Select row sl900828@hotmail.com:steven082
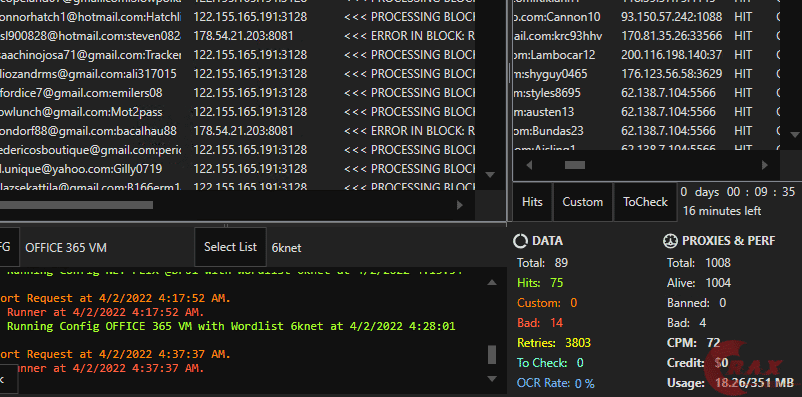 click(238, 36)
